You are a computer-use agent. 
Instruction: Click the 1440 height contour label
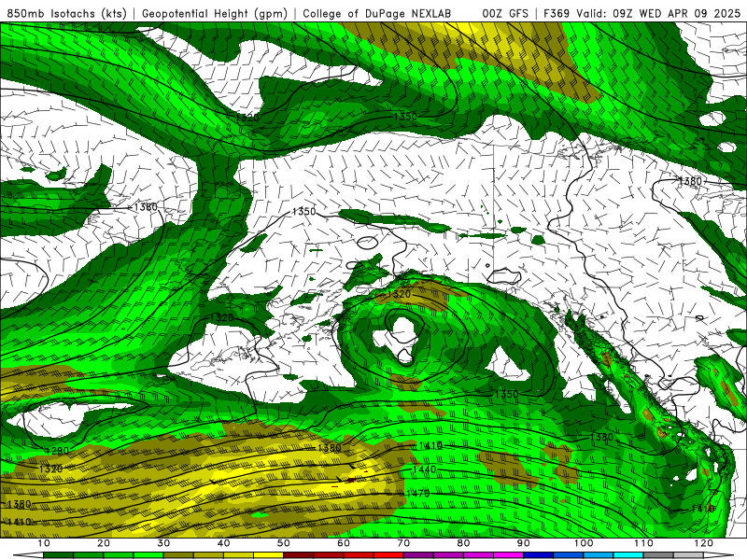click(x=424, y=469)
